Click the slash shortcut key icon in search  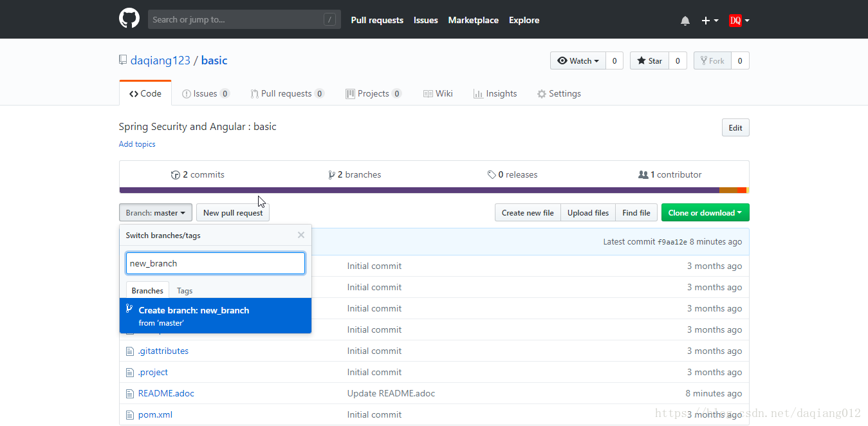(x=329, y=20)
